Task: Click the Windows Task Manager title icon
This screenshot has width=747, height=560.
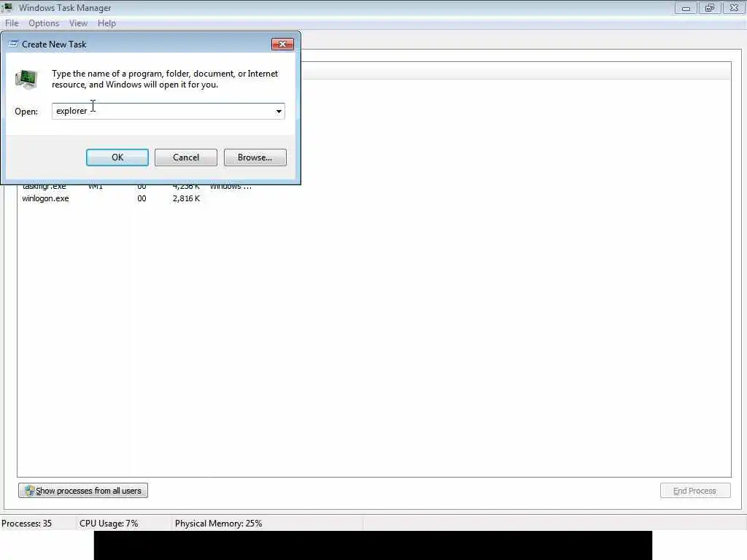Action: click(7, 7)
